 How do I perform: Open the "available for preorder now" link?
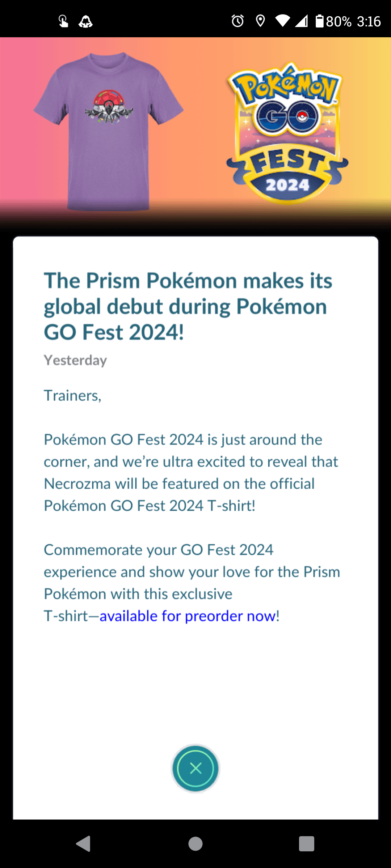pos(189,616)
